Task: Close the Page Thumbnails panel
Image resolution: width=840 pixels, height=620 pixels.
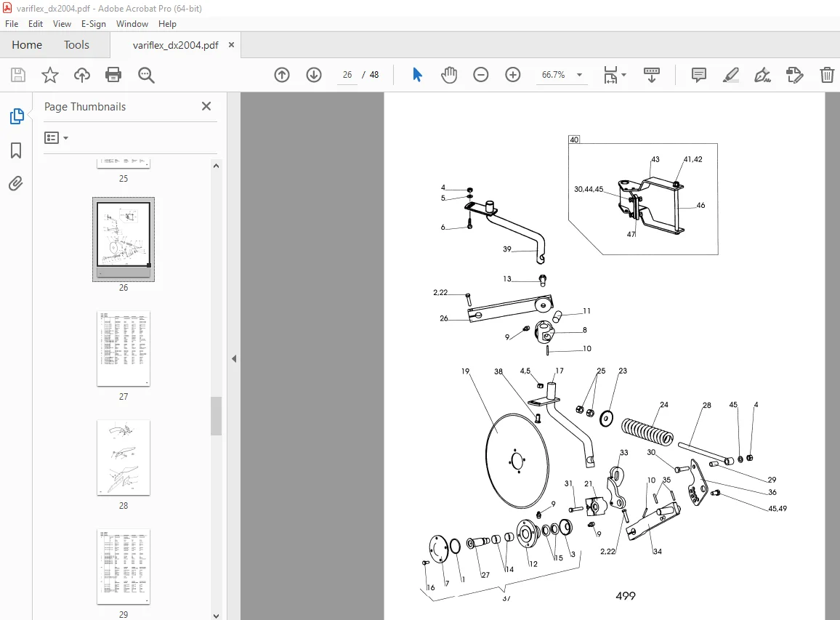Action: click(206, 106)
